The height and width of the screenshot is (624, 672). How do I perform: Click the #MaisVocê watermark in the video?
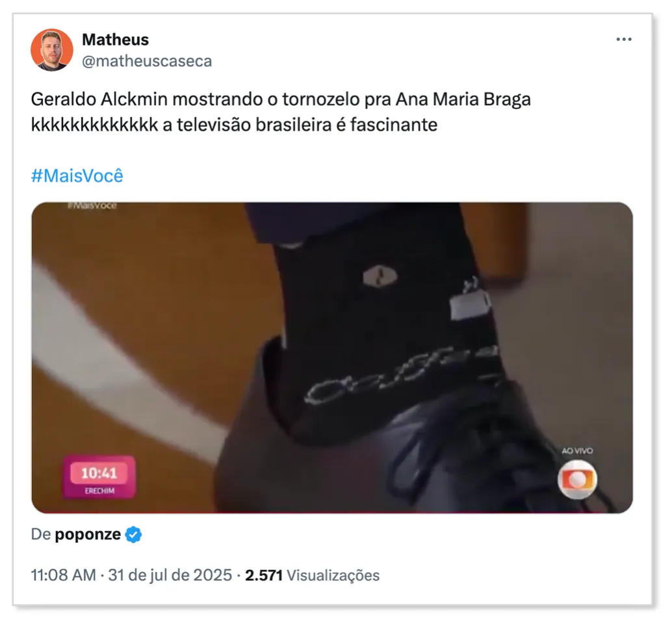[x=92, y=205]
